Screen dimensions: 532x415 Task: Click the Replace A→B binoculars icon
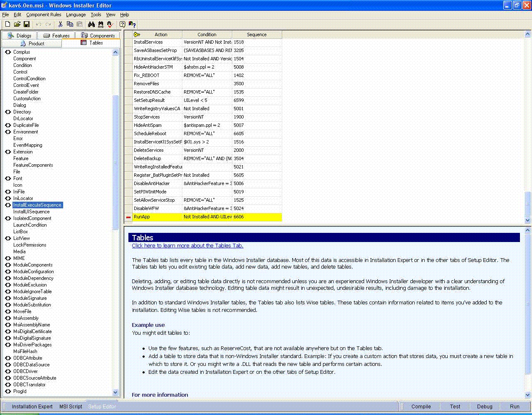point(101,25)
